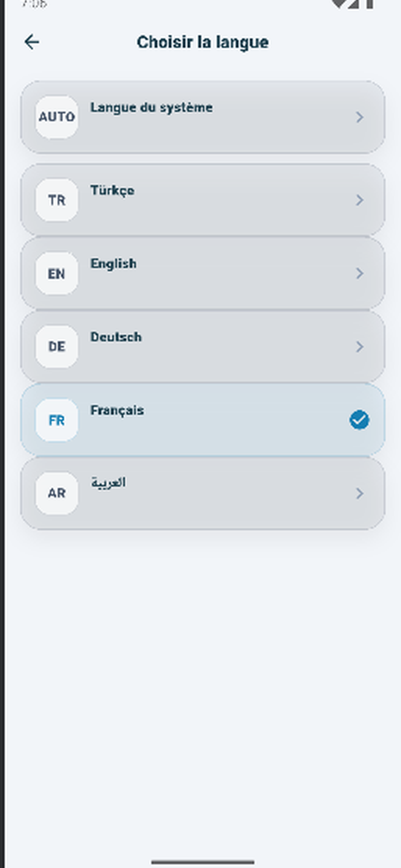Tap the bottom navigation gesture bar
The width and height of the screenshot is (401, 868).
pos(203,862)
